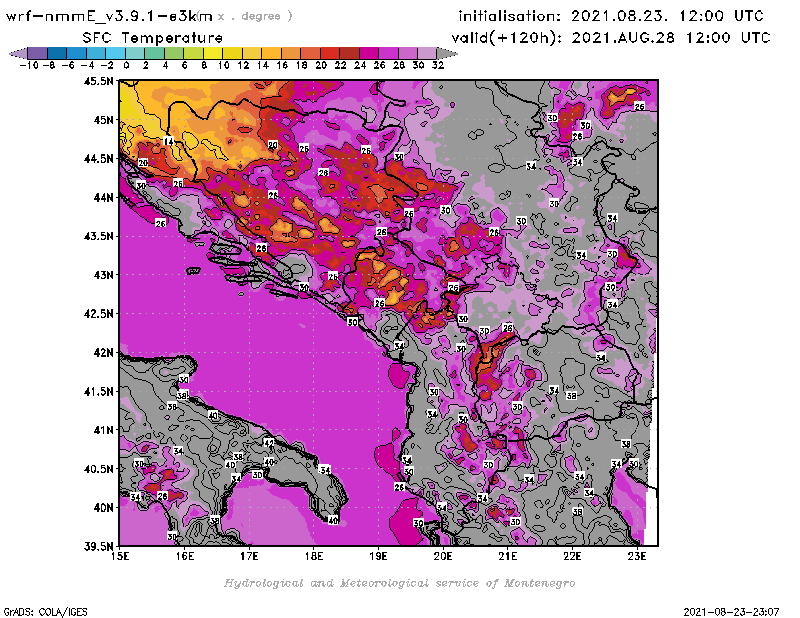The image size is (800, 618).
Task: Select the light orchid 30 to 32 legend swatch
Action: pyautogui.click(x=427, y=53)
